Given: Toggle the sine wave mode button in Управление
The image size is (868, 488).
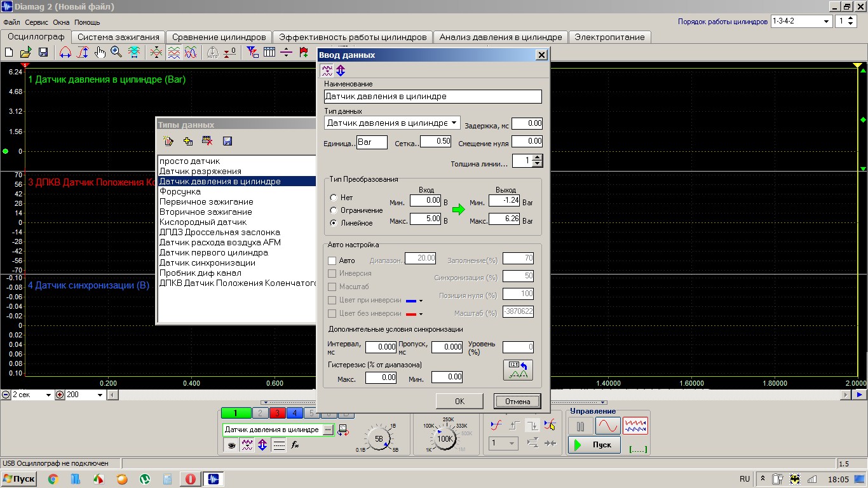Looking at the screenshot, I should point(607,425).
